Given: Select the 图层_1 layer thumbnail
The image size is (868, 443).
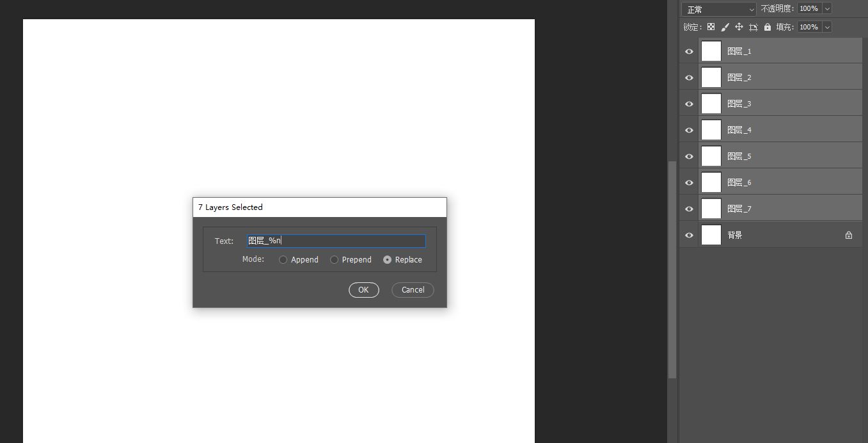Looking at the screenshot, I should pyautogui.click(x=711, y=51).
